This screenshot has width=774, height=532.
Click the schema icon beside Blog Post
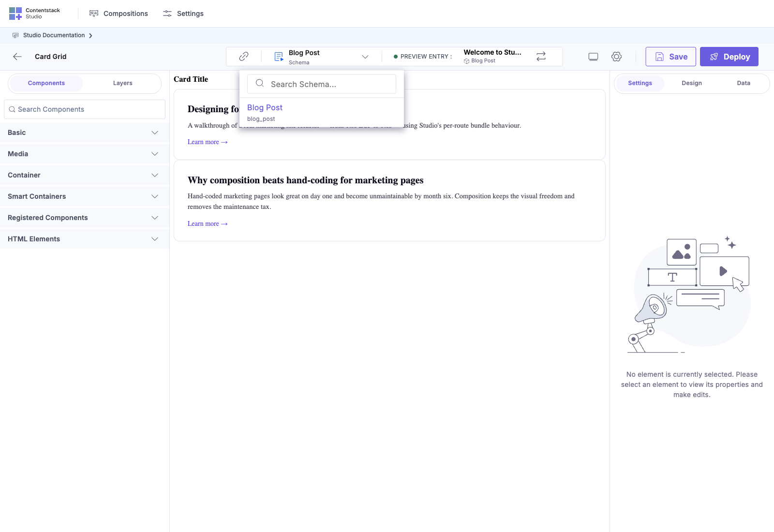[279, 57]
